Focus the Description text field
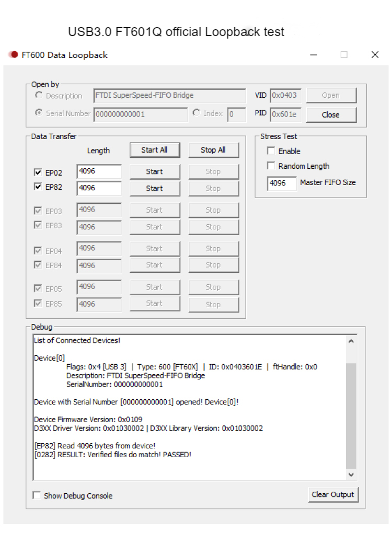Image resolution: width=392 pixels, height=533 pixels. click(x=170, y=96)
